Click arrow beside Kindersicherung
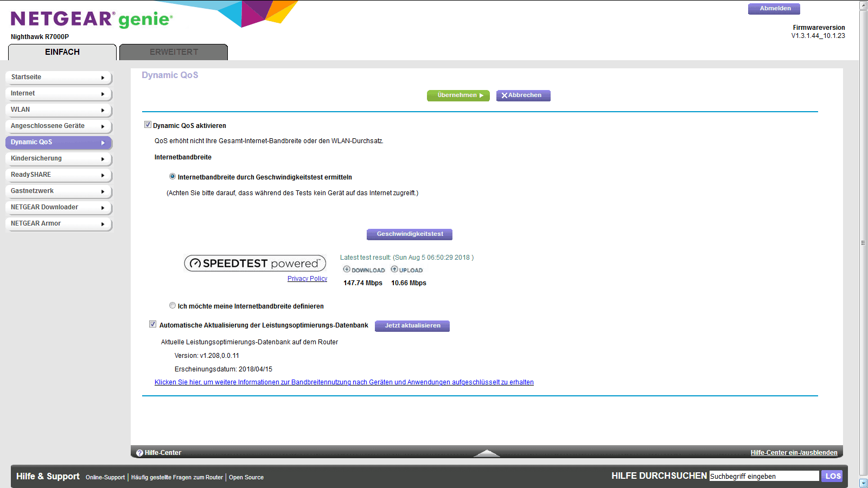 click(103, 159)
